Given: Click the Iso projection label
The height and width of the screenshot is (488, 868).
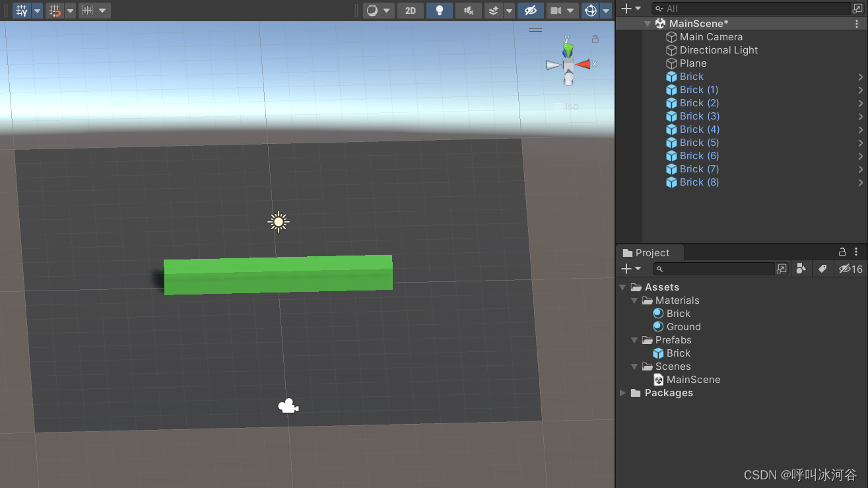Looking at the screenshot, I should [x=572, y=106].
